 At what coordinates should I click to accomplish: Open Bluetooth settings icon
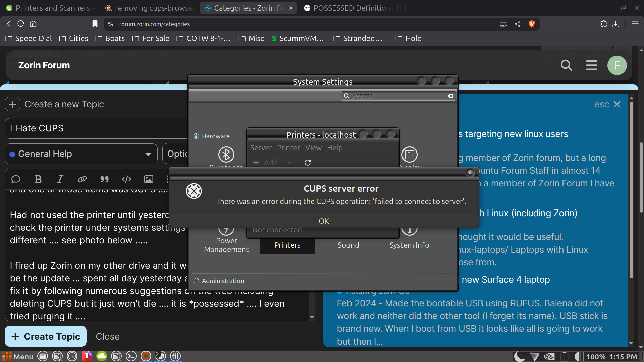pyautogui.click(x=226, y=155)
